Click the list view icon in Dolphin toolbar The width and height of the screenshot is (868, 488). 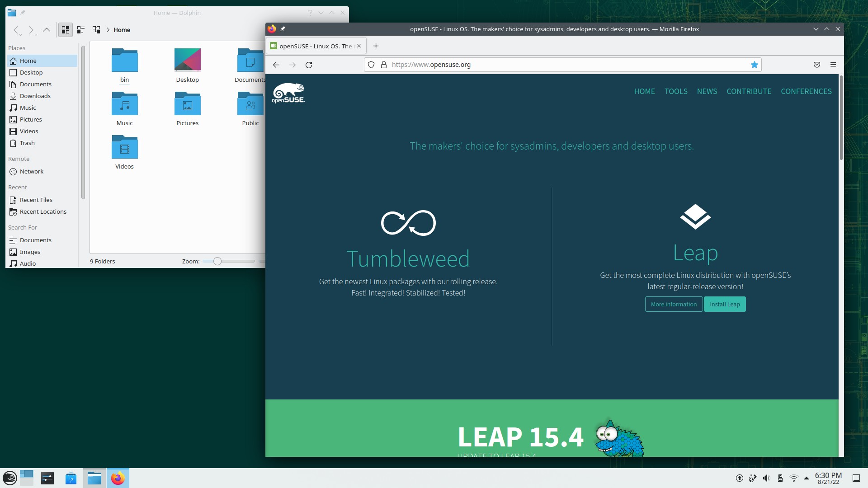(x=80, y=30)
